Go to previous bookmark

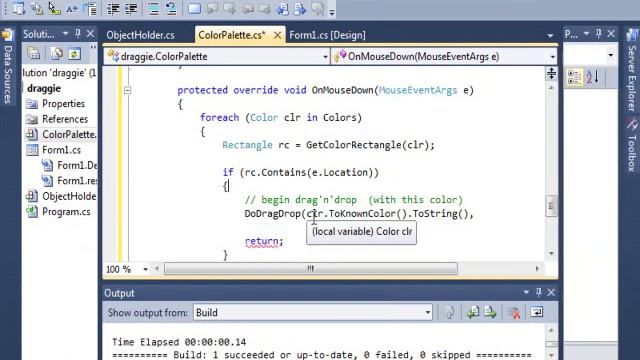coord(212,9)
